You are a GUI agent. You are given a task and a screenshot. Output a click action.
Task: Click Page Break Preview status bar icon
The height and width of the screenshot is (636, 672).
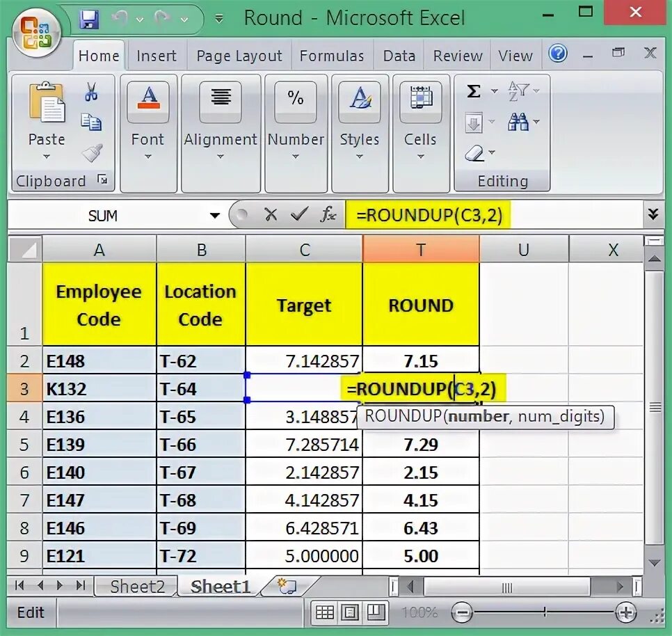click(x=376, y=612)
